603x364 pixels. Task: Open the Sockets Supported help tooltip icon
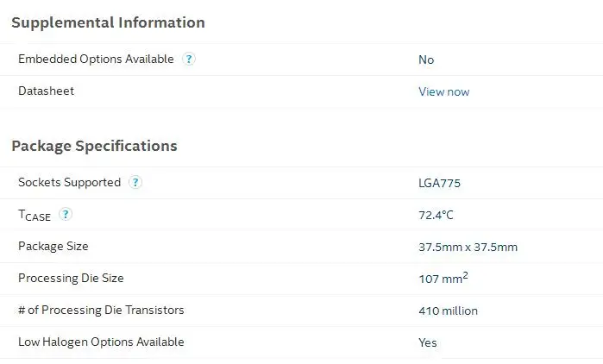point(135,183)
